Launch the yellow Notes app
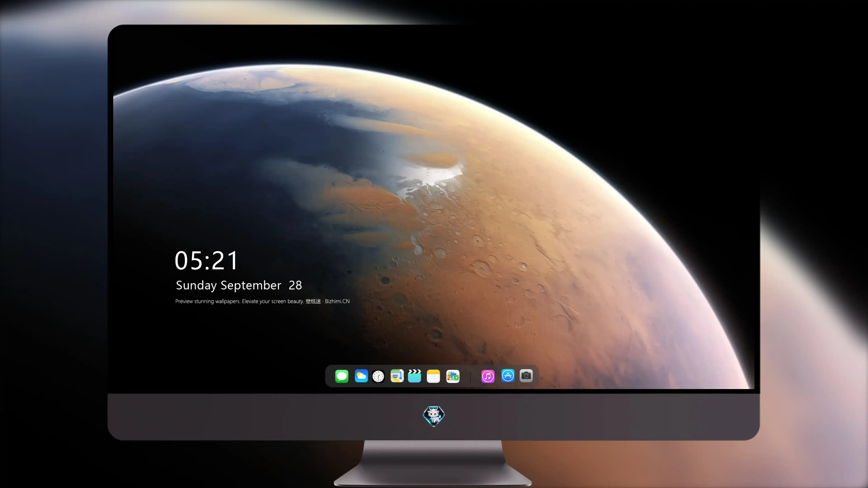Viewport: 868px width, 488px height. click(433, 376)
